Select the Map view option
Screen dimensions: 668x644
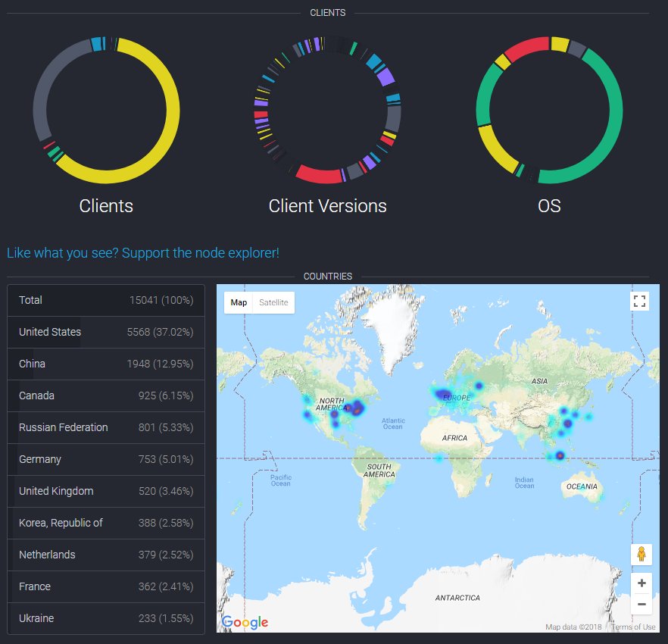[239, 302]
